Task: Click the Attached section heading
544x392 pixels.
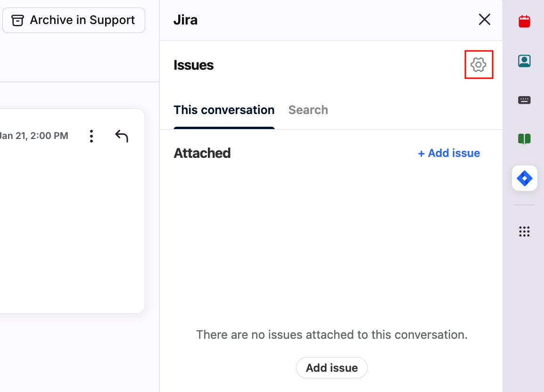Action: [x=202, y=153]
